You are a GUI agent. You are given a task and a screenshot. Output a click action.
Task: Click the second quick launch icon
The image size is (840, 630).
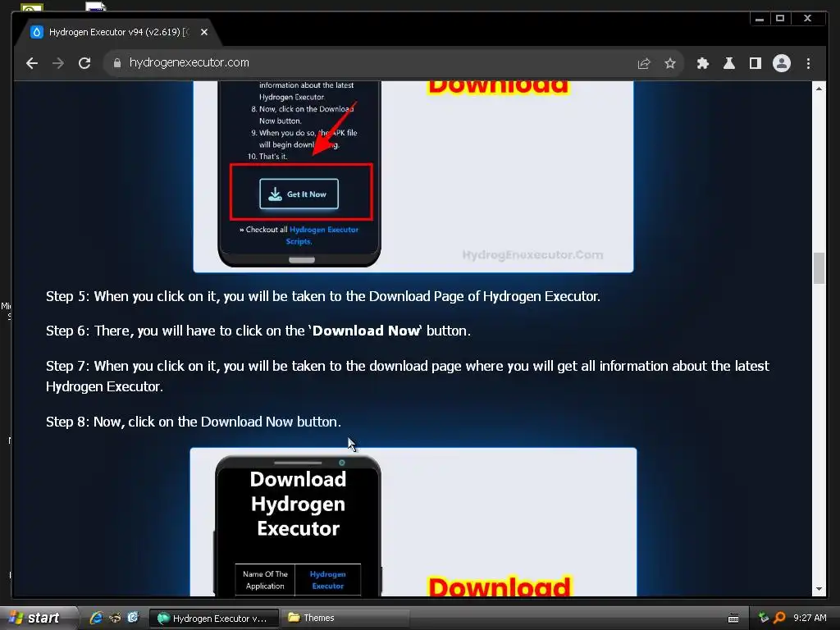[115, 618]
